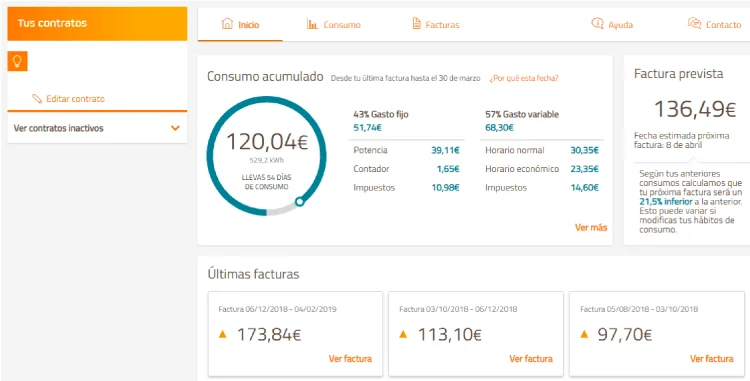Click the Impuestos 14,60€ value
This screenshot has height=381, width=750.
click(585, 188)
